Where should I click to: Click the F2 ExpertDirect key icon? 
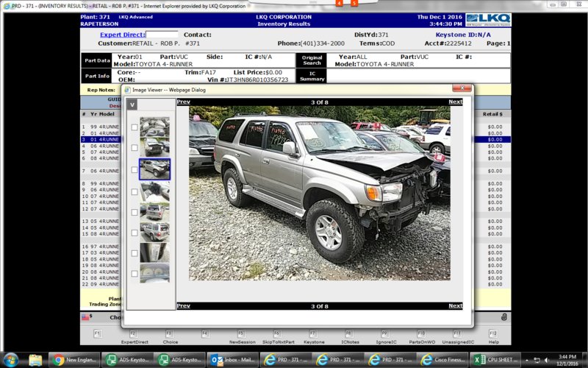click(x=134, y=333)
